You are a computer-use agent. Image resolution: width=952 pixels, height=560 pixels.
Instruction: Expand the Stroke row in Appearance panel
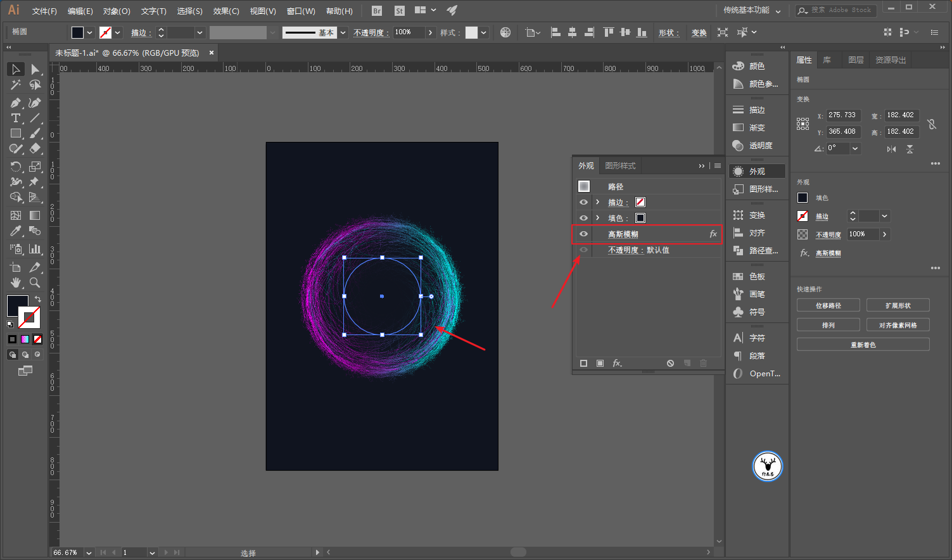click(597, 202)
